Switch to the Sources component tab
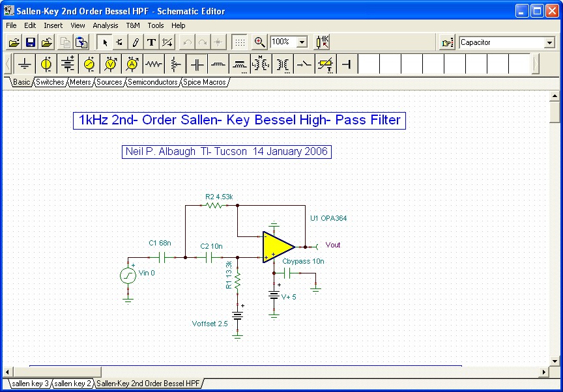The width and height of the screenshot is (563, 392). (x=109, y=82)
